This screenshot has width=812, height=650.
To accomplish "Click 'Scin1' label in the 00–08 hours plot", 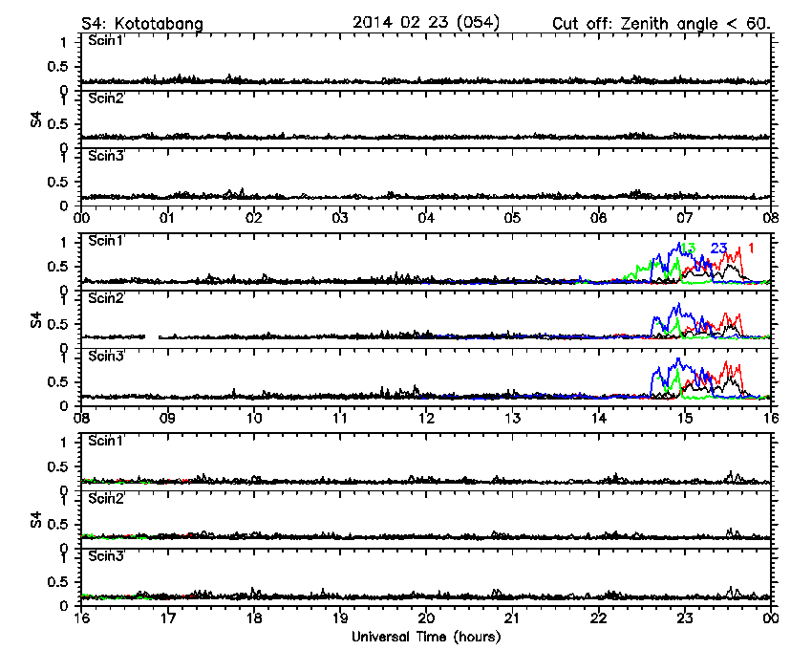I will pyautogui.click(x=106, y=40).
